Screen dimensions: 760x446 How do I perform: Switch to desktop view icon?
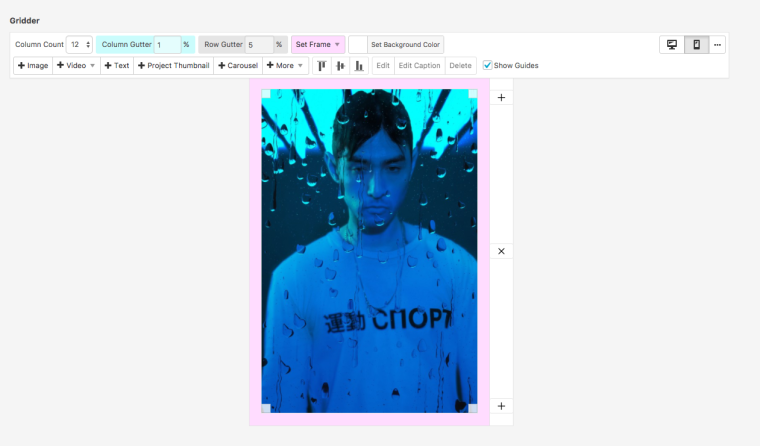click(672, 45)
